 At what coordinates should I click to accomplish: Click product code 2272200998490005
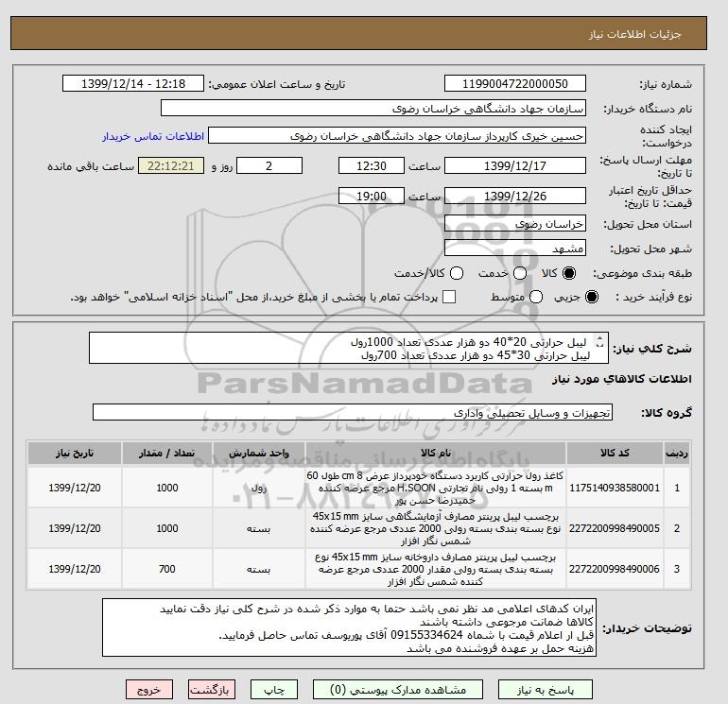click(615, 528)
